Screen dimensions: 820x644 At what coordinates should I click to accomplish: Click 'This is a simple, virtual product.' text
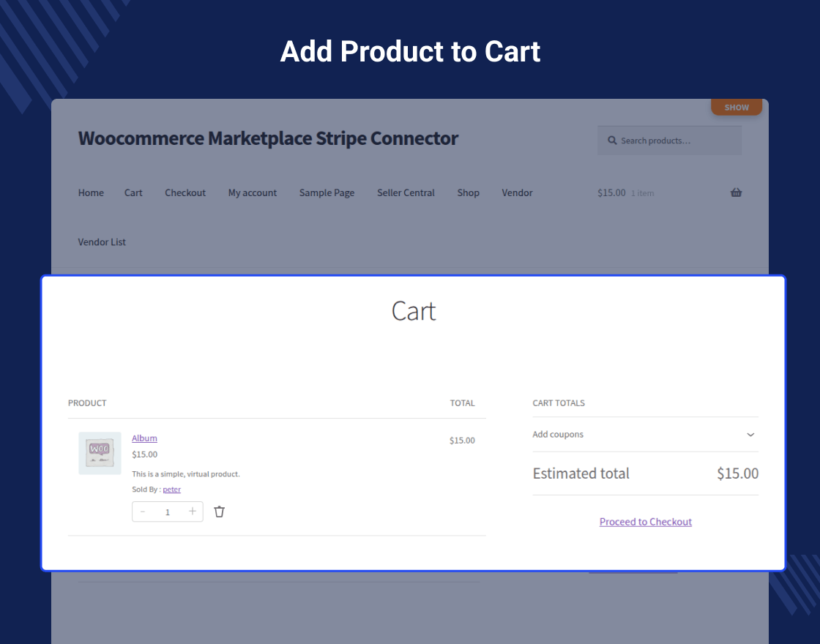(186, 474)
